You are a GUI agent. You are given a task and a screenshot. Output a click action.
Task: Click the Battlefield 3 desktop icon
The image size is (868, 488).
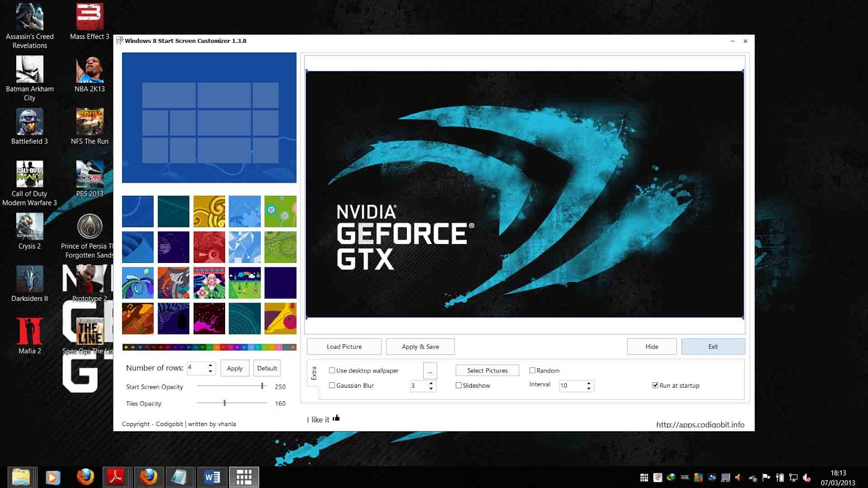(x=30, y=126)
